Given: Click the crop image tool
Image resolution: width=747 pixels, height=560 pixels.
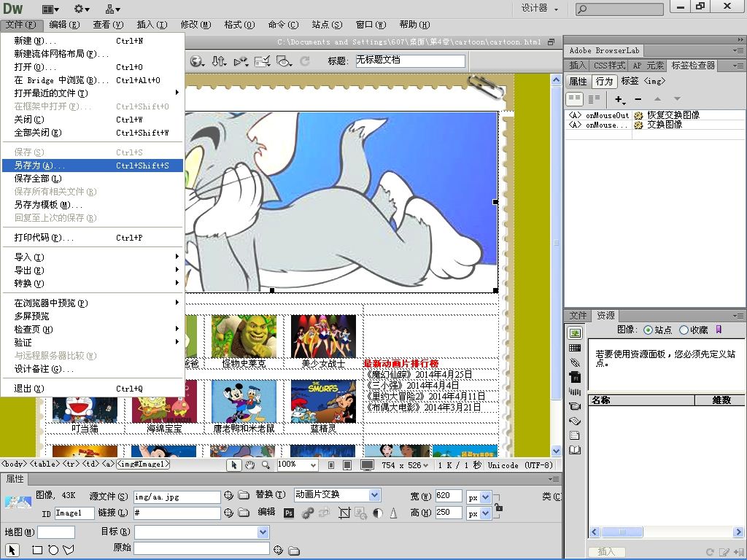Looking at the screenshot, I should pos(344,513).
